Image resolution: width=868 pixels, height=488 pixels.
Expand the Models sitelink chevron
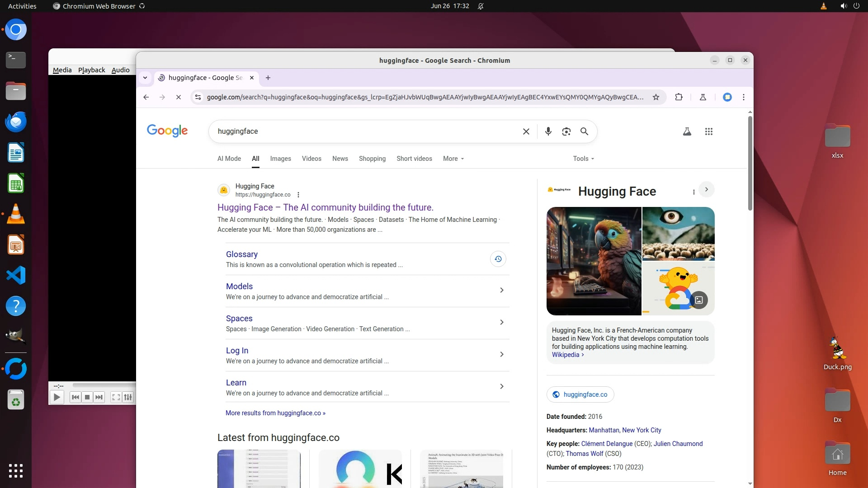[x=501, y=290]
